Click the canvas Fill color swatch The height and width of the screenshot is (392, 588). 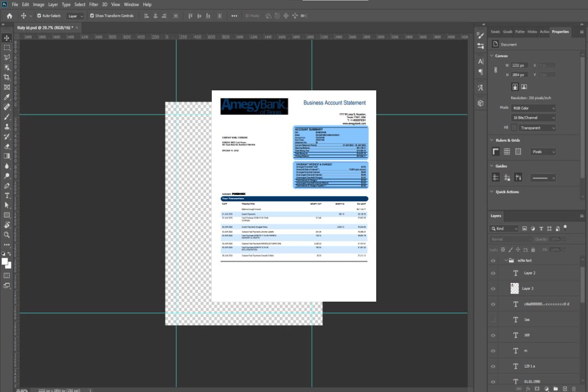514,128
